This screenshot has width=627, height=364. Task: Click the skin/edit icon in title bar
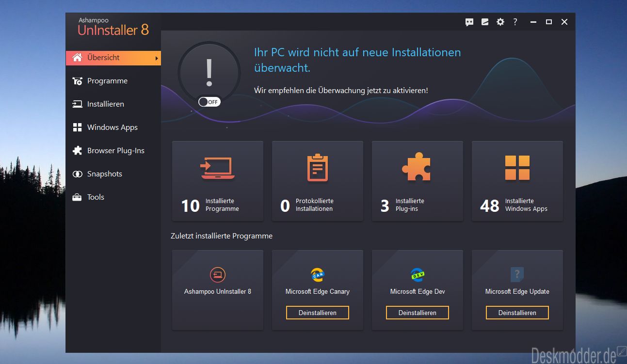click(x=485, y=22)
